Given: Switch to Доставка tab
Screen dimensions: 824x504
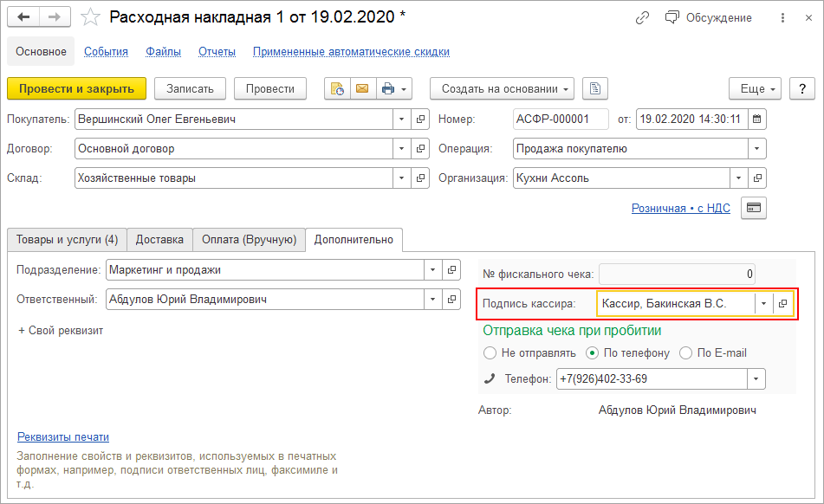Looking at the screenshot, I should pyautogui.click(x=159, y=239).
